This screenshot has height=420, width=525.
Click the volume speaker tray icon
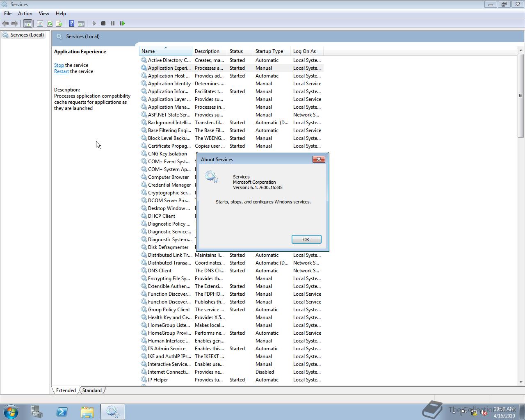point(484,413)
